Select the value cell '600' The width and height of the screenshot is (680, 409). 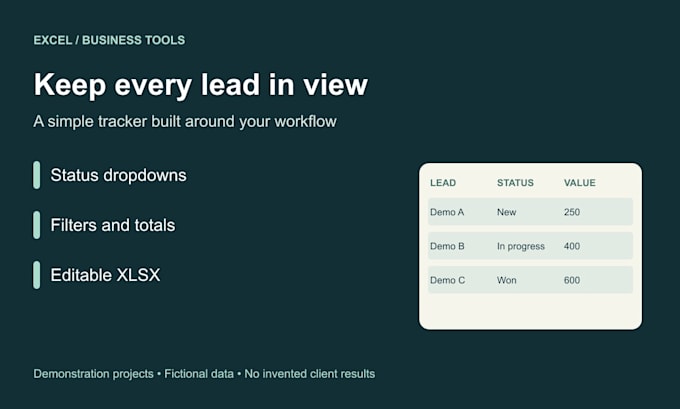pyautogui.click(x=572, y=280)
